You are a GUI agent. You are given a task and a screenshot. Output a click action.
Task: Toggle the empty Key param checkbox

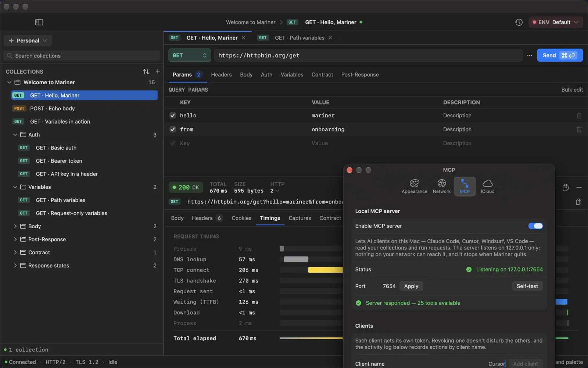click(173, 144)
